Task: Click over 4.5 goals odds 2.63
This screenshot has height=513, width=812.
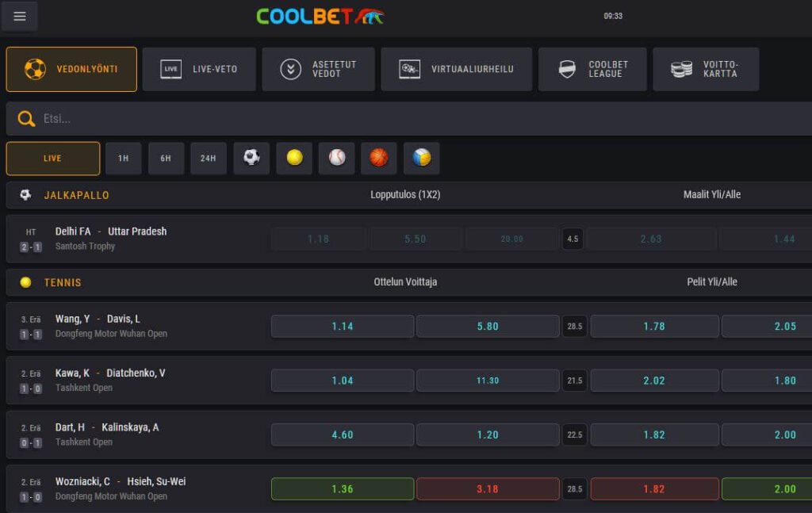Action: pos(651,239)
